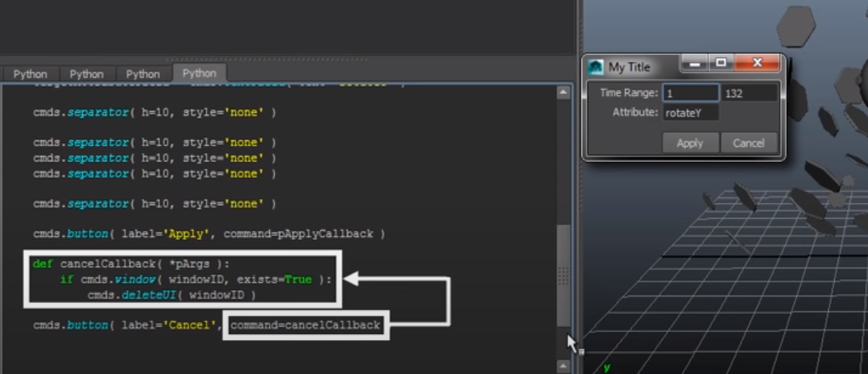Click the 'My Title' title bar text
The image size is (868, 374).
coord(630,68)
